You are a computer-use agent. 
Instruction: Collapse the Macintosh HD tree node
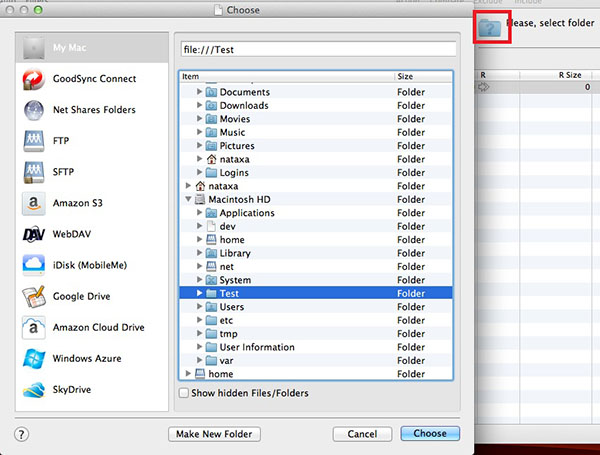coord(188,199)
